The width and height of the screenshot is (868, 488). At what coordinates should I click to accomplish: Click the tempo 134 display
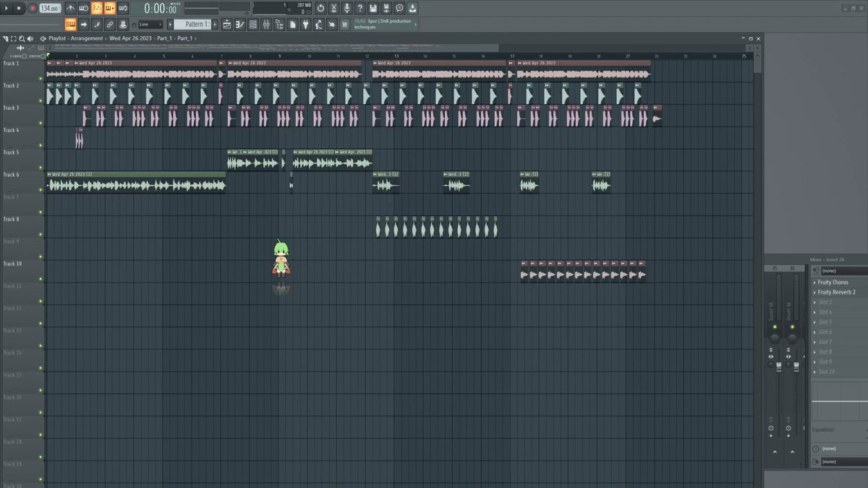(x=50, y=8)
